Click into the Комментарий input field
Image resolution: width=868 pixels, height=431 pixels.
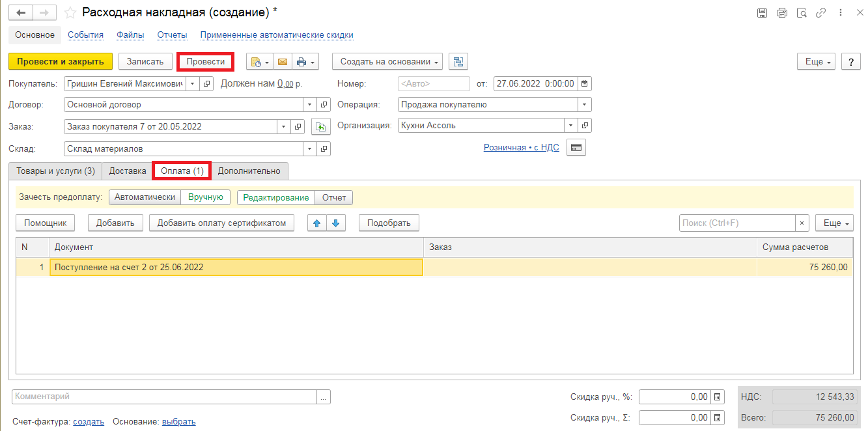pyautogui.click(x=164, y=396)
